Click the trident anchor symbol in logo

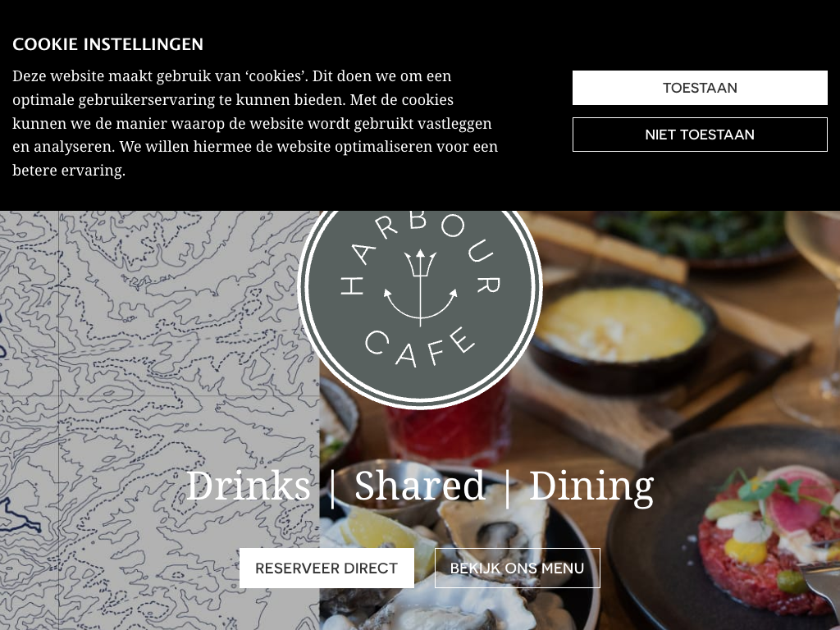tap(420, 286)
